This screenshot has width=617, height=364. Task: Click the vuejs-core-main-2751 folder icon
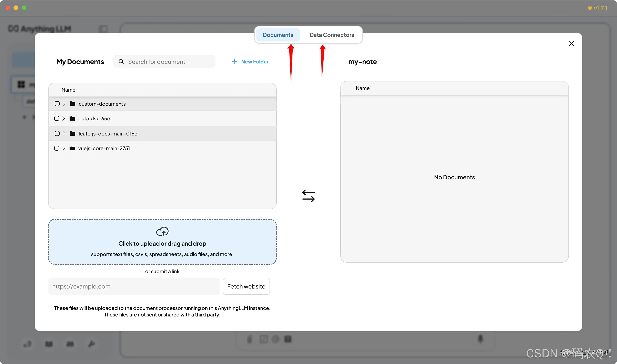[x=72, y=148]
